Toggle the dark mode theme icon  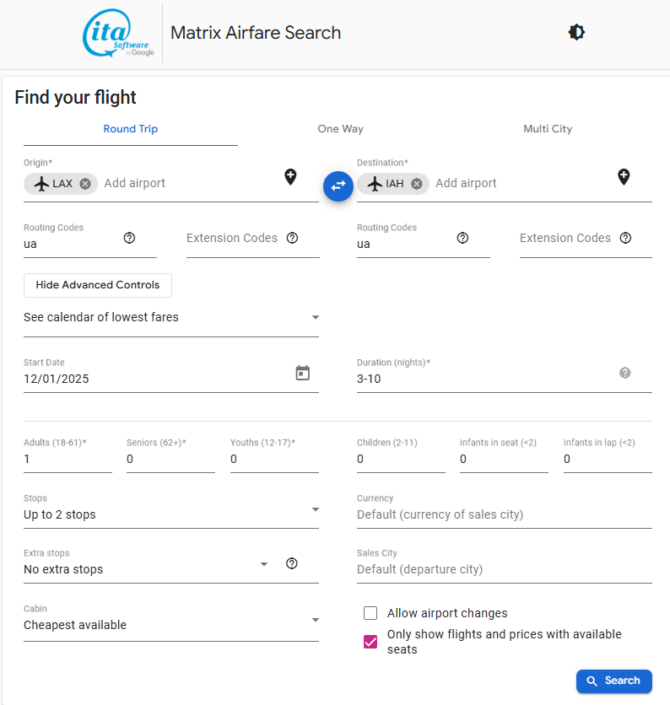click(576, 32)
